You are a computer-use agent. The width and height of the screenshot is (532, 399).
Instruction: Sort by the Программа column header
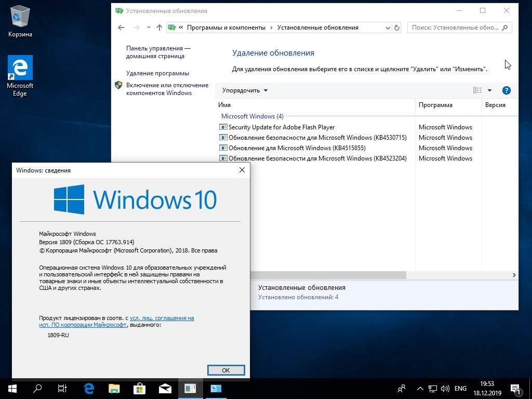(448, 105)
